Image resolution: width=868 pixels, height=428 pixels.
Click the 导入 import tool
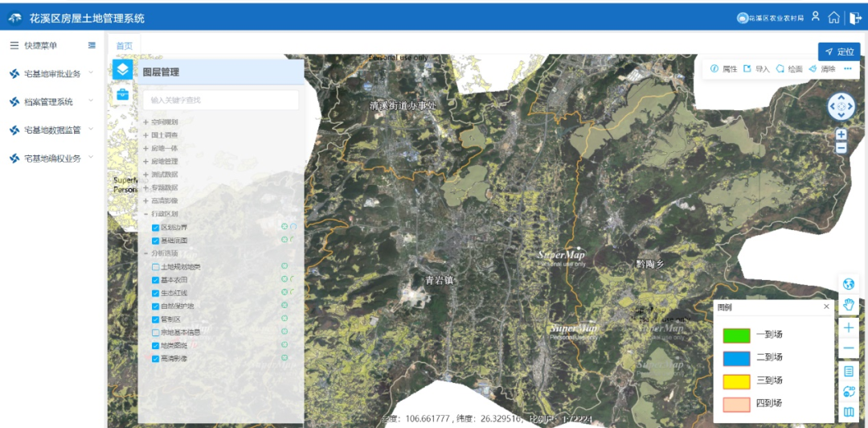[755, 69]
